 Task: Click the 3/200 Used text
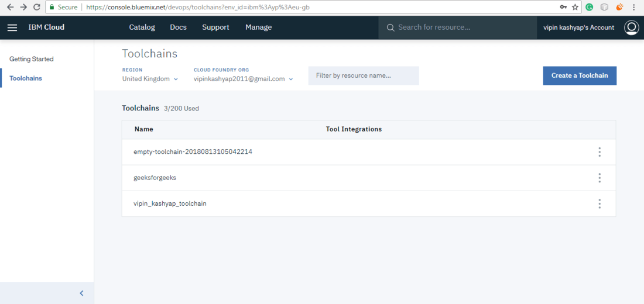tap(181, 109)
